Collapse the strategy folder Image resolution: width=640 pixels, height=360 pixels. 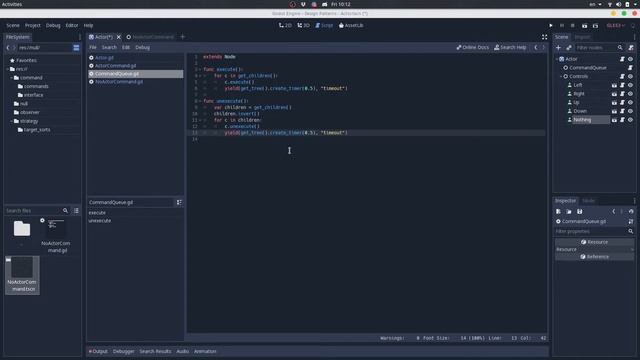(x=11, y=121)
